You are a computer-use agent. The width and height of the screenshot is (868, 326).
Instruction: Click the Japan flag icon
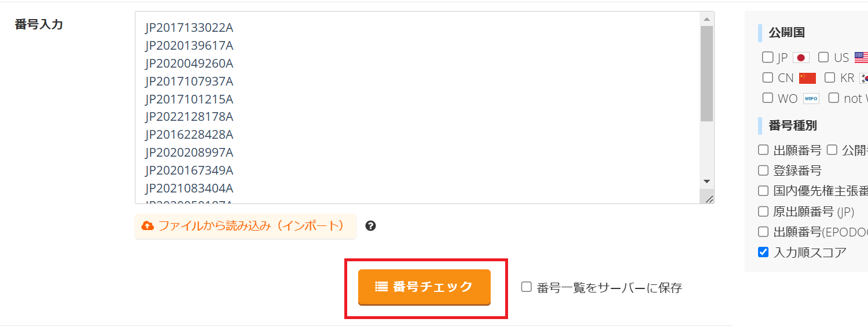pyautogui.click(x=801, y=58)
